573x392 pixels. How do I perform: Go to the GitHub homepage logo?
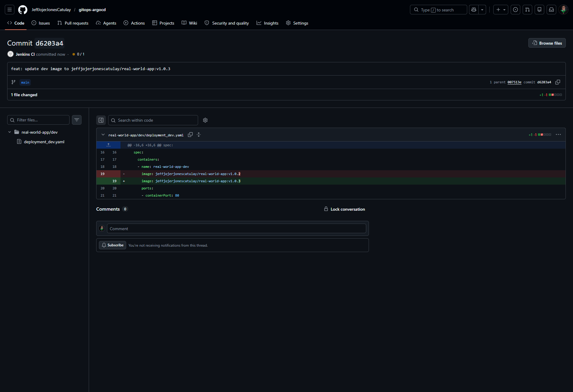(23, 10)
